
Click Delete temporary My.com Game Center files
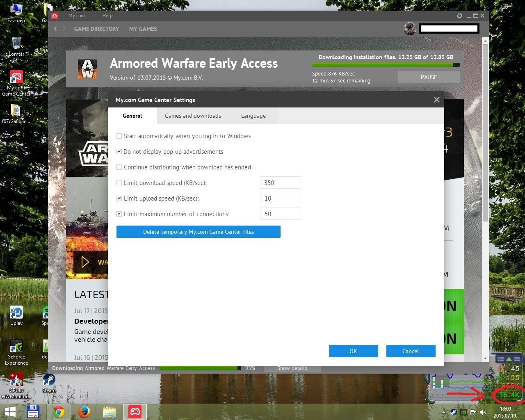coord(199,232)
